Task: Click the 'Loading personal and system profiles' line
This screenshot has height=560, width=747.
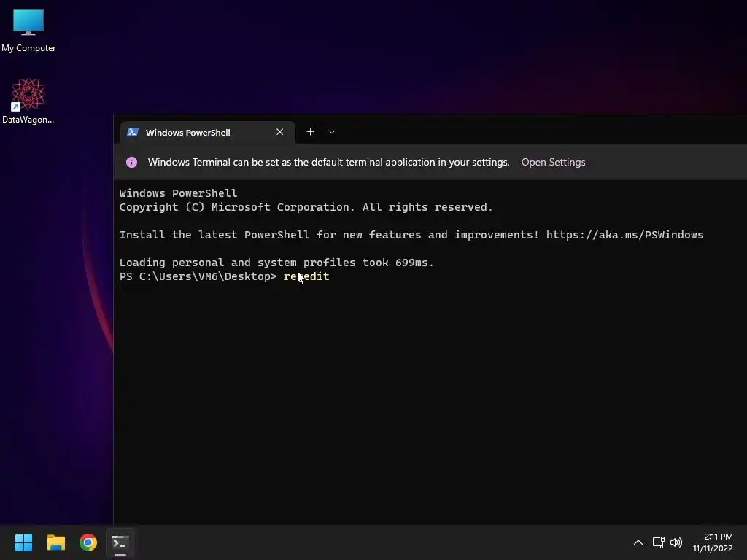Action: 276,262
